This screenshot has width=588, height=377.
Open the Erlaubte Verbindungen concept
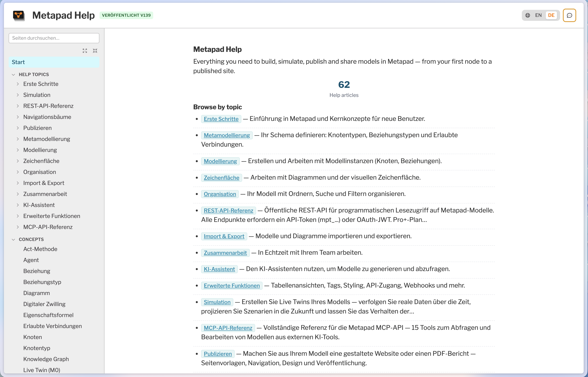click(x=53, y=326)
